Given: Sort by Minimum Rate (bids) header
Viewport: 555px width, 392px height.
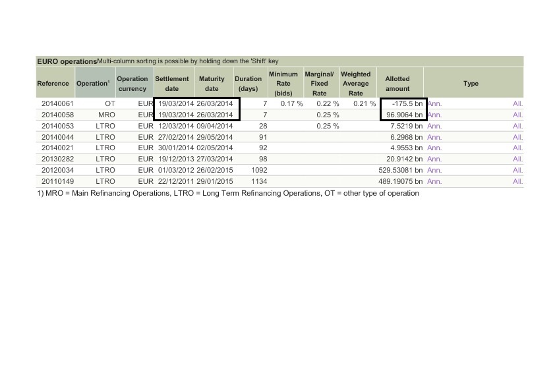Looking at the screenshot, I should tap(285, 83).
